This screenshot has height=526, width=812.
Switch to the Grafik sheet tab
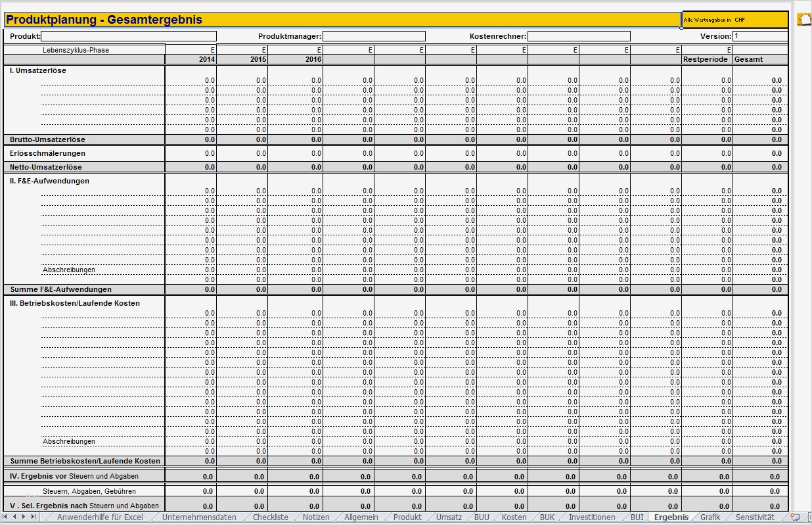[x=710, y=517]
